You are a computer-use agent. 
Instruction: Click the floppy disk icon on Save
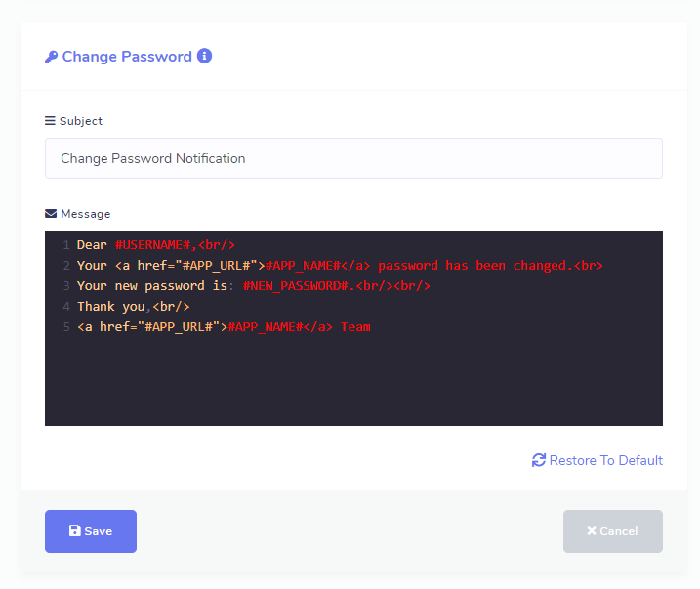(x=74, y=531)
